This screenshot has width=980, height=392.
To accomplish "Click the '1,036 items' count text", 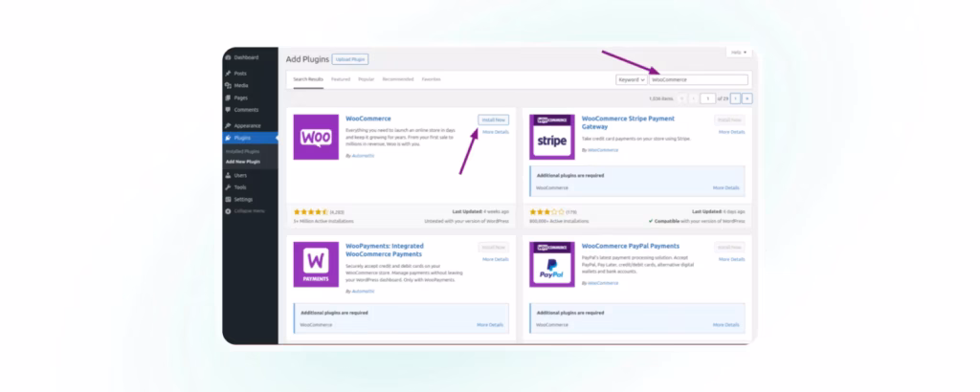I will (x=661, y=98).
